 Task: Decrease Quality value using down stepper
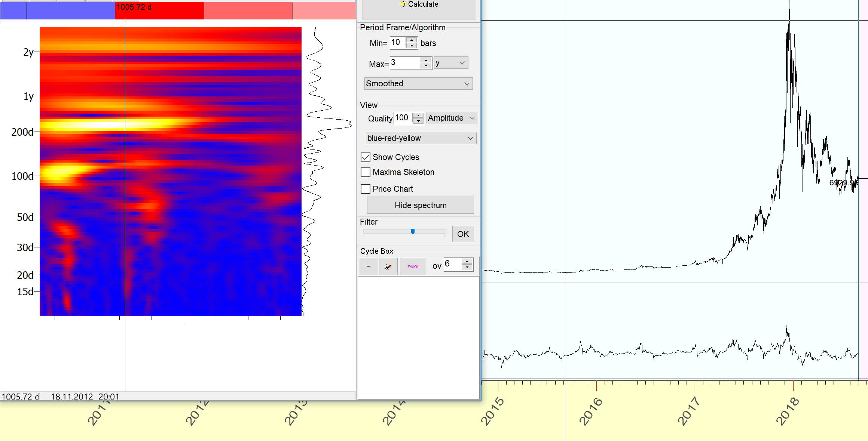click(x=418, y=121)
